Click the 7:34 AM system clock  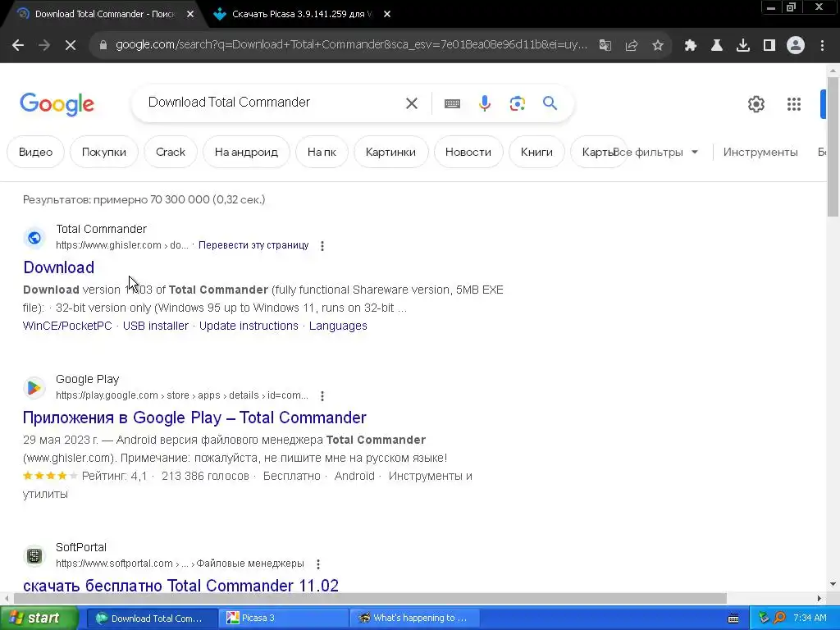click(810, 619)
